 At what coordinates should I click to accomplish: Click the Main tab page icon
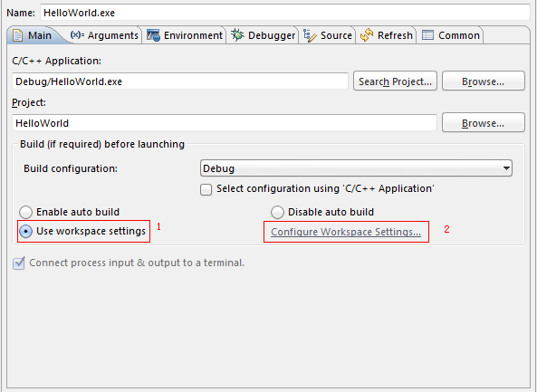[17, 35]
